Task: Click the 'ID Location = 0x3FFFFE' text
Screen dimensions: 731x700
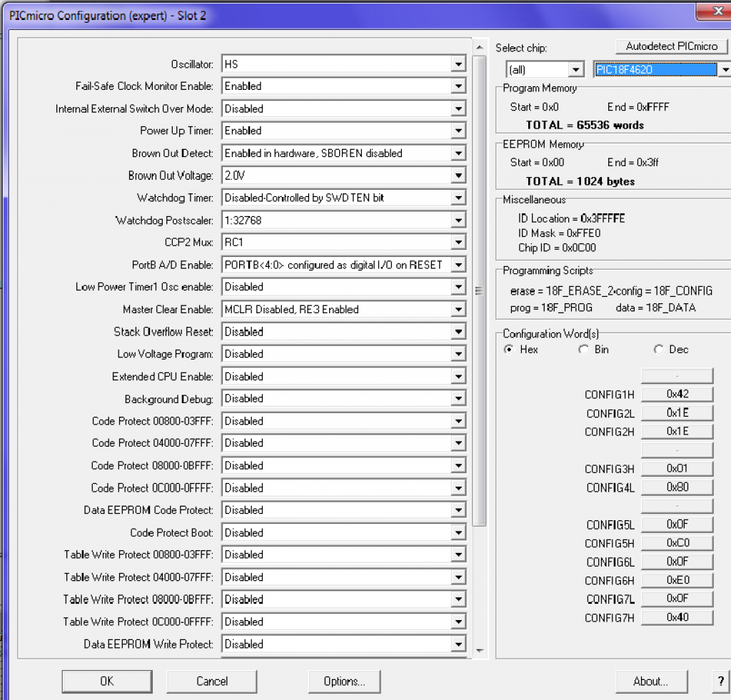Action: tap(571, 218)
